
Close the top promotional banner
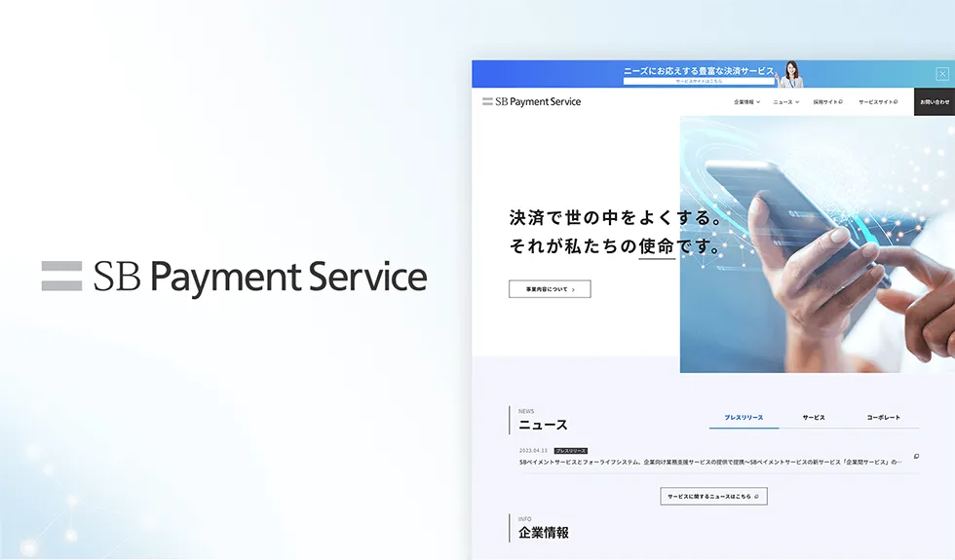[942, 74]
